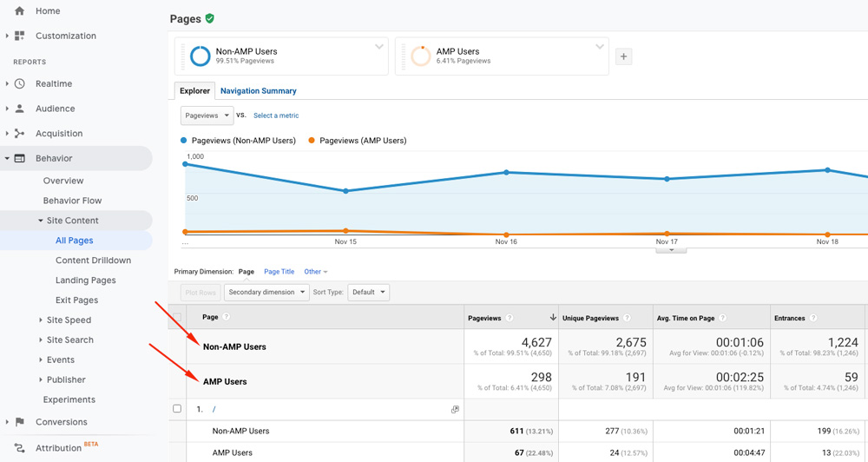Click the Behavior window icon

(x=19, y=158)
